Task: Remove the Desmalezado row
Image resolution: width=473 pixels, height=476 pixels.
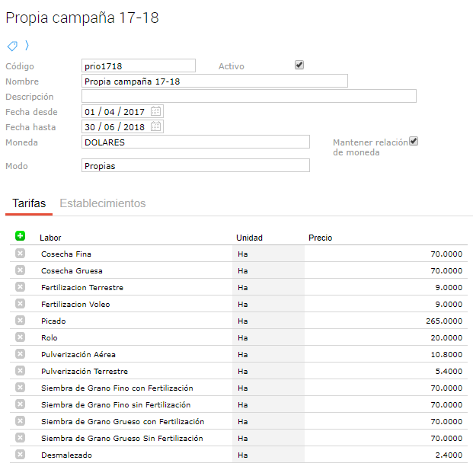Action: tap(20, 455)
